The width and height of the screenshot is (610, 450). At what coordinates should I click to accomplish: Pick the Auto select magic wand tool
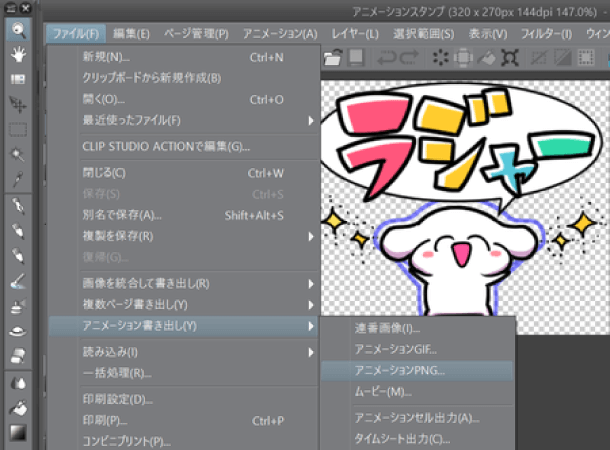click(18, 155)
